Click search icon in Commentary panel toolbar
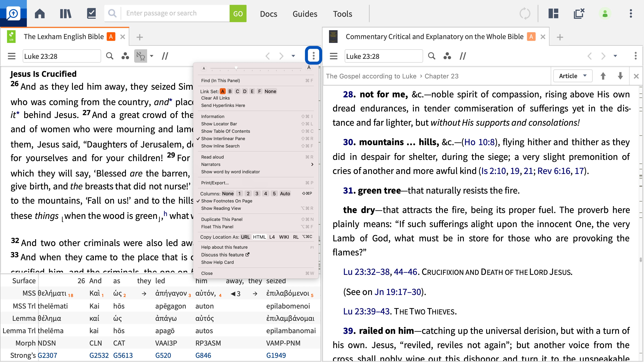Image resolution: width=644 pixels, height=362 pixels. [x=432, y=56]
